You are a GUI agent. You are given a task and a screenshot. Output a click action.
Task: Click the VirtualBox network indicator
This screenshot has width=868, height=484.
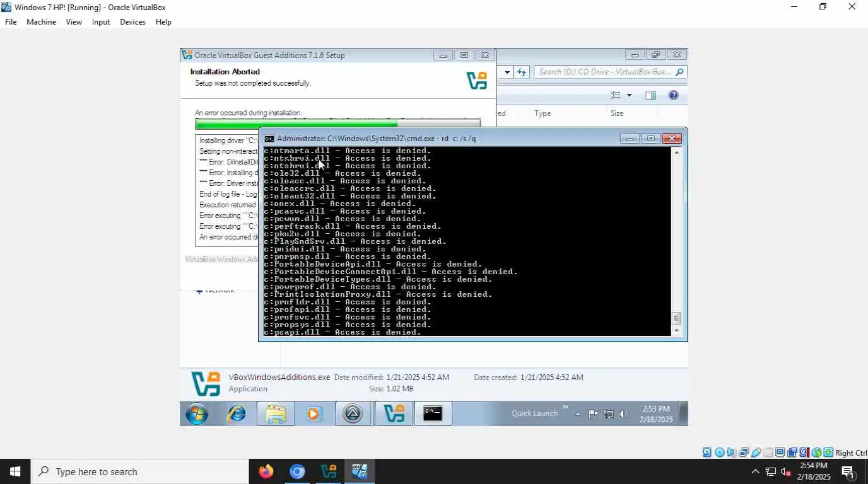click(744, 452)
